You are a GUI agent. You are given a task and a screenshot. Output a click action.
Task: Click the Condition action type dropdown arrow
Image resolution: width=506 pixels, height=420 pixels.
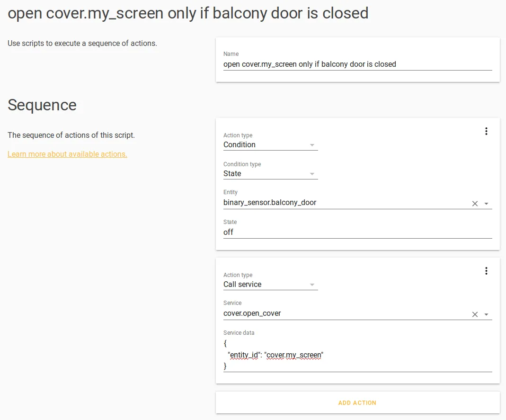(x=312, y=145)
